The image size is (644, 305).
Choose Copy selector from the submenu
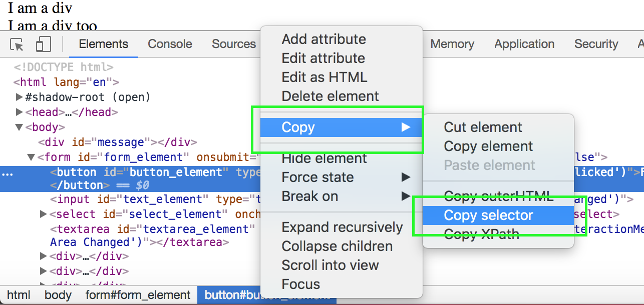[488, 215]
